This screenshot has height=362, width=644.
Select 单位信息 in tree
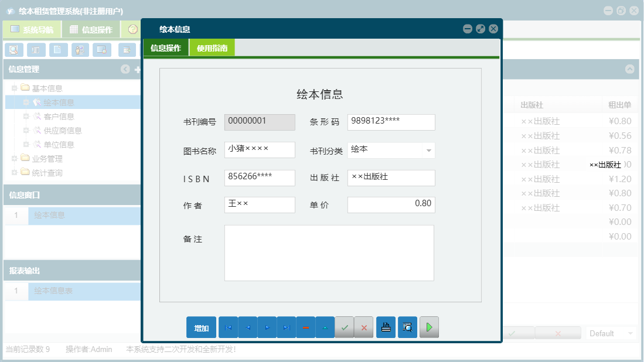pos(59,145)
